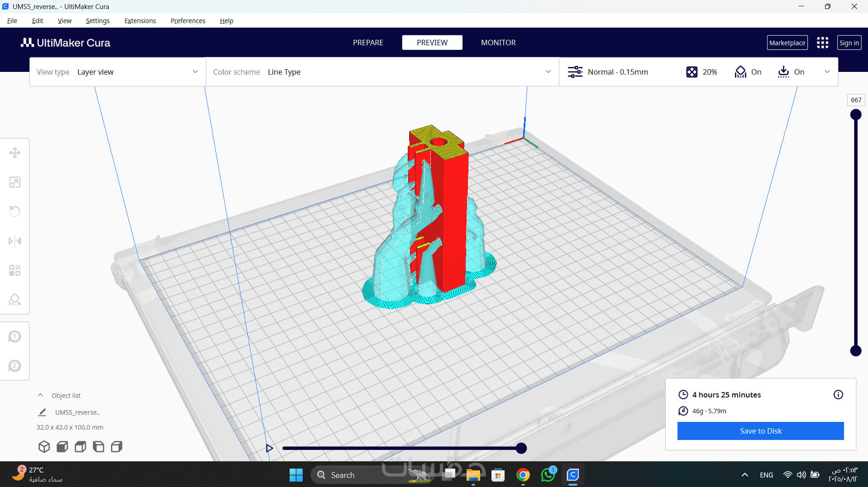Viewport: 868px width, 487px height.
Task: Open the Color scheme dropdown
Action: click(x=382, y=72)
